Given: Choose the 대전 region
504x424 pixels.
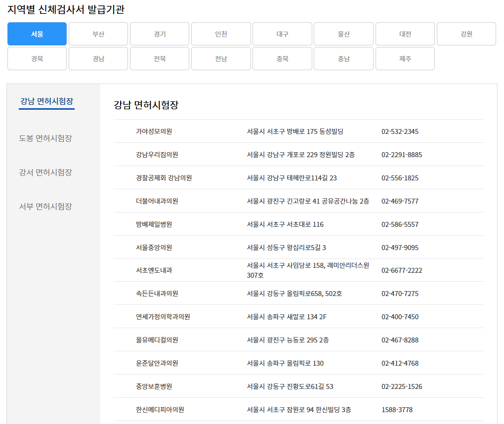Looking at the screenshot, I should (x=405, y=34).
